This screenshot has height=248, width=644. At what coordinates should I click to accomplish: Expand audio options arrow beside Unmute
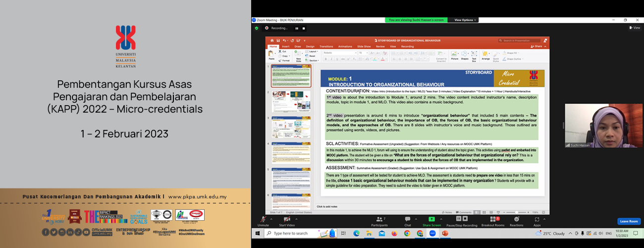tap(271, 217)
